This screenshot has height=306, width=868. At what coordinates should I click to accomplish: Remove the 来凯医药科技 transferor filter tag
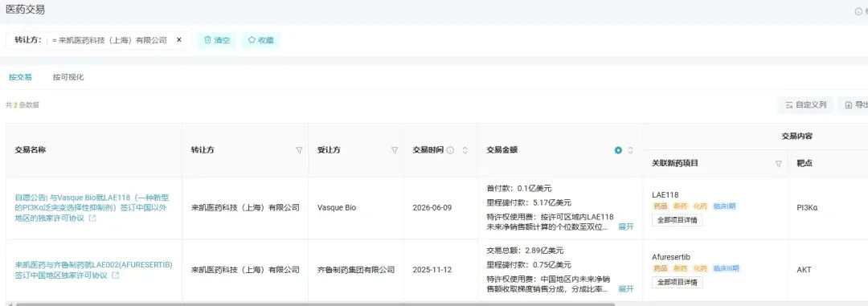point(178,40)
